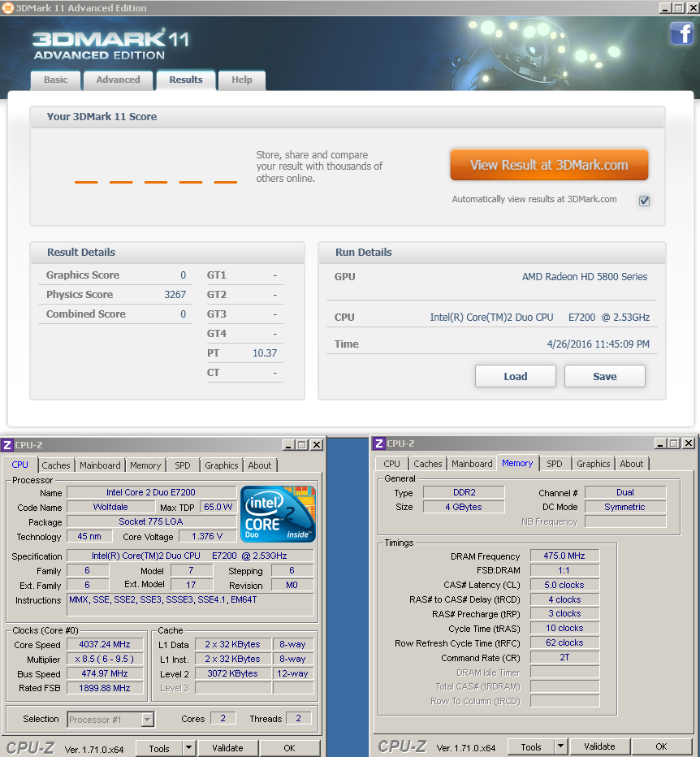
Task: Open CPU tab in right CPU-Z window
Action: coord(391,464)
